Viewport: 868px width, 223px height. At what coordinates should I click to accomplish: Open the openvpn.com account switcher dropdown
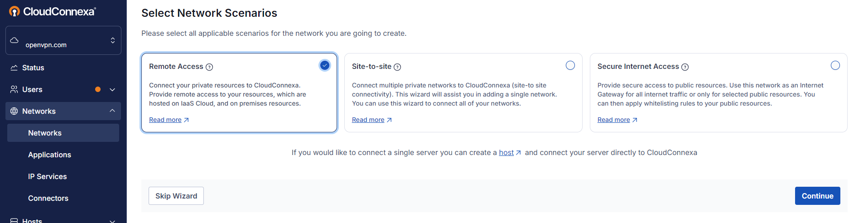(x=63, y=40)
